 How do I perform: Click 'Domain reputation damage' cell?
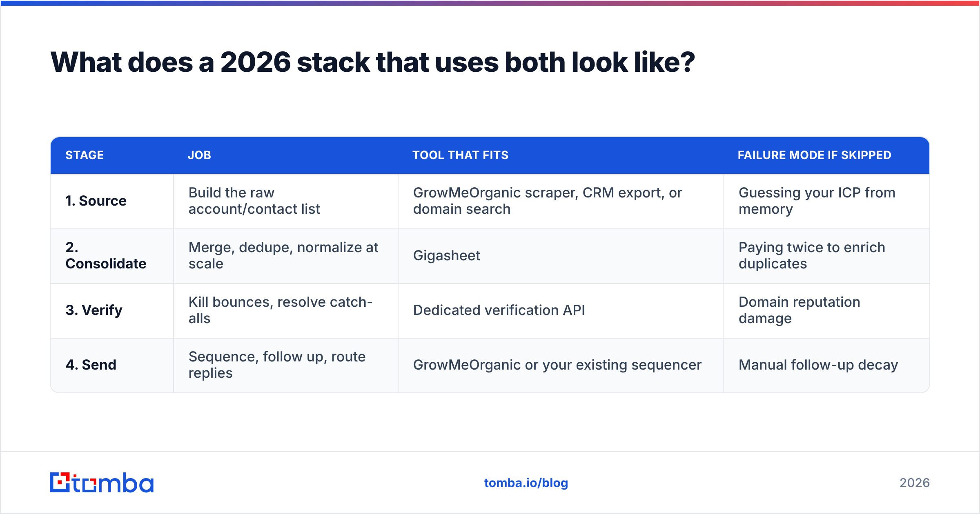[826, 310]
